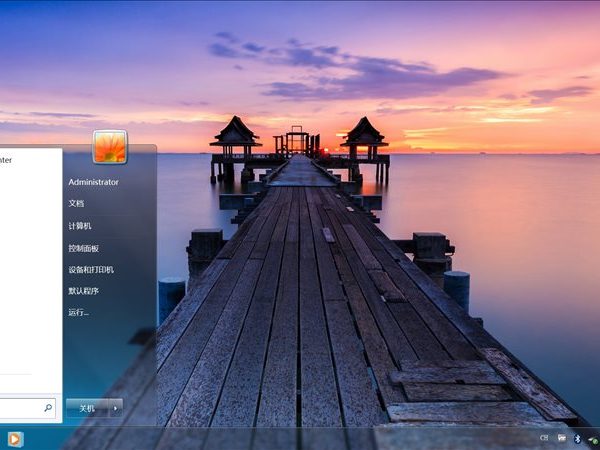Open 设备和打印机 from the Start menu

click(91, 270)
